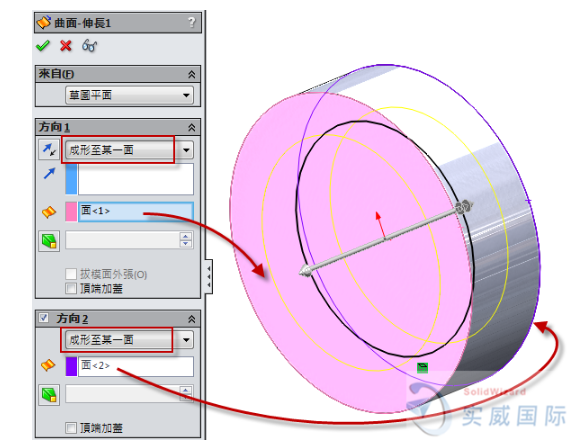Toggle the detailed preview glasses icon
The image size is (583, 447).
90,46
